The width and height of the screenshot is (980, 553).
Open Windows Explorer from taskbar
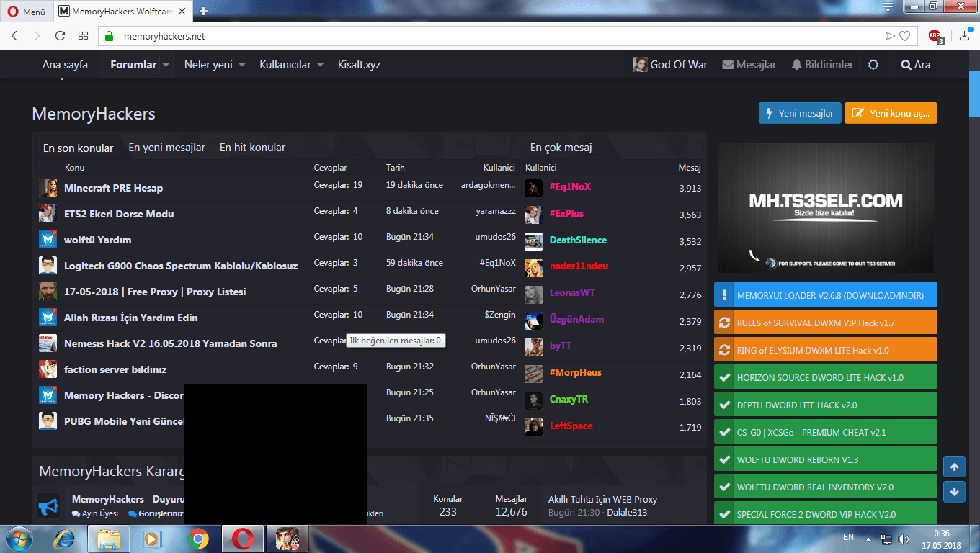[x=109, y=538]
